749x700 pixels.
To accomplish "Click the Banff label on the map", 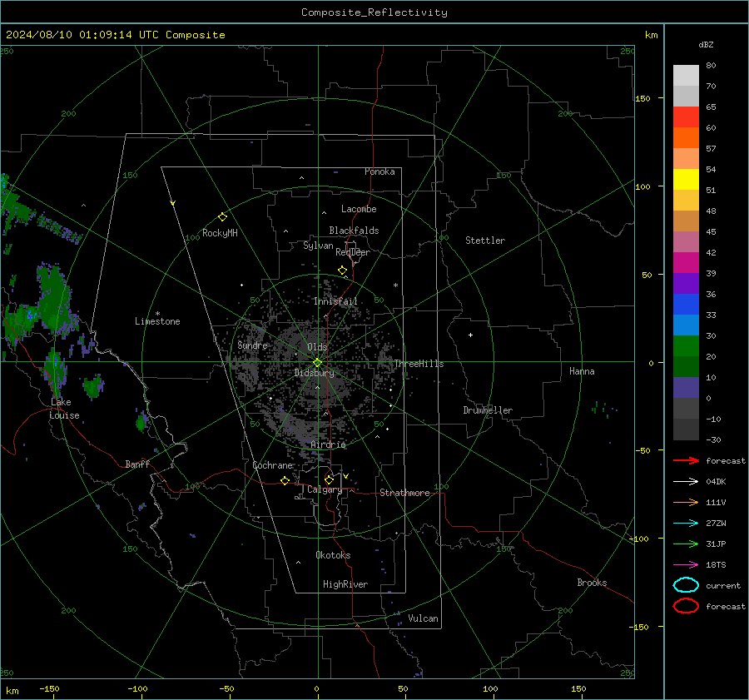I will (137, 464).
